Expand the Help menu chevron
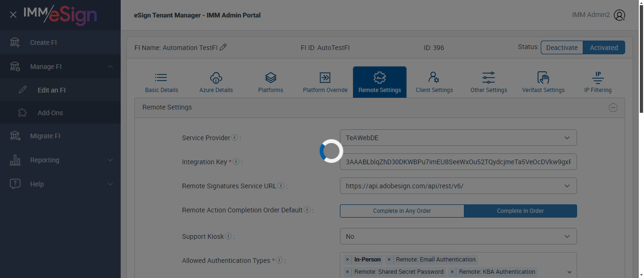Image resolution: width=644 pixels, height=278 pixels. click(110, 184)
